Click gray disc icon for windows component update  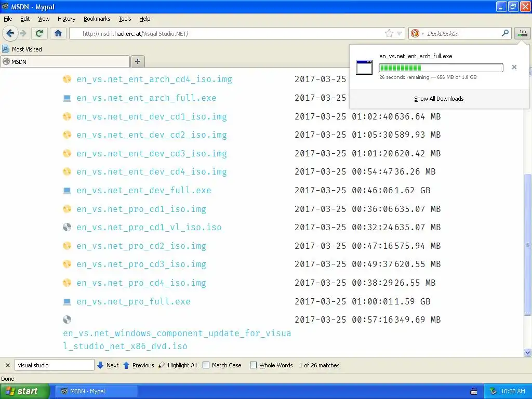(67, 320)
